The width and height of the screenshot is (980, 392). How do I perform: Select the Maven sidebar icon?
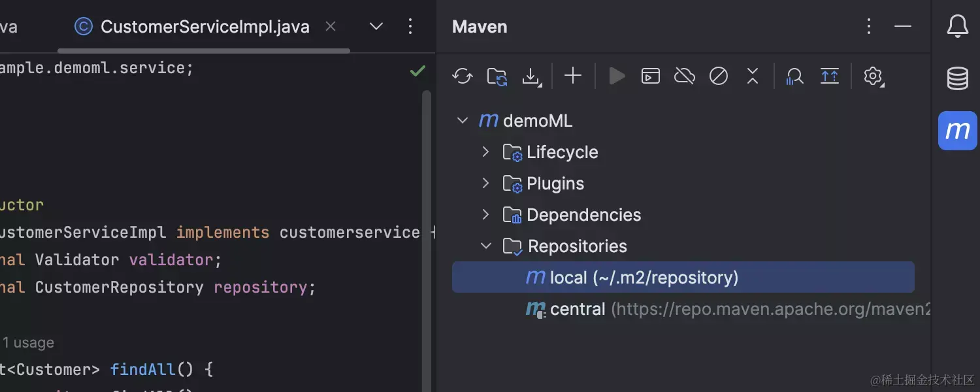[x=956, y=130]
